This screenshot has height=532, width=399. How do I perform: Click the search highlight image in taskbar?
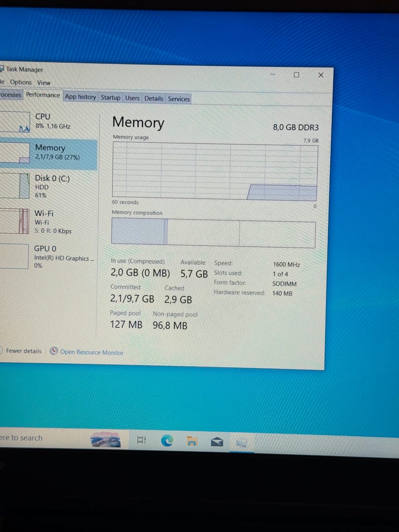coord(106,439)
